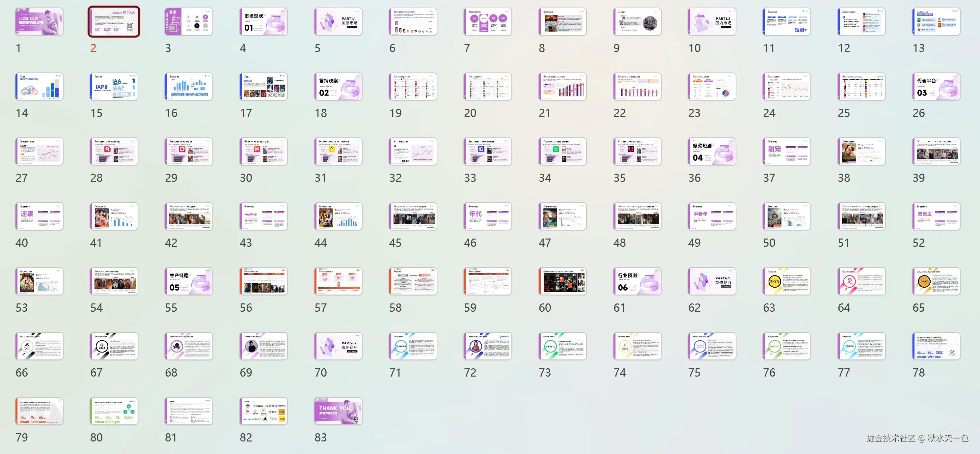
Task: Select slide 1 cover thumbnail
Action: pos(39,22)
